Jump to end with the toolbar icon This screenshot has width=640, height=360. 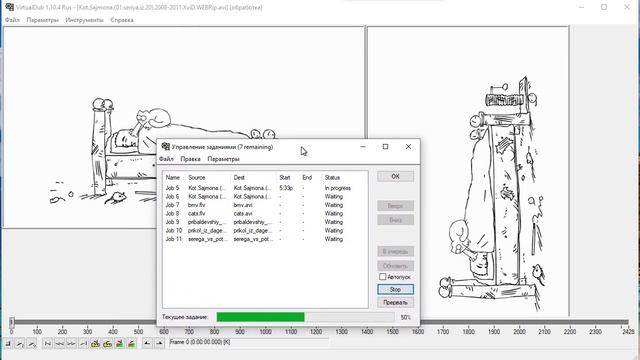coord(83,344)
